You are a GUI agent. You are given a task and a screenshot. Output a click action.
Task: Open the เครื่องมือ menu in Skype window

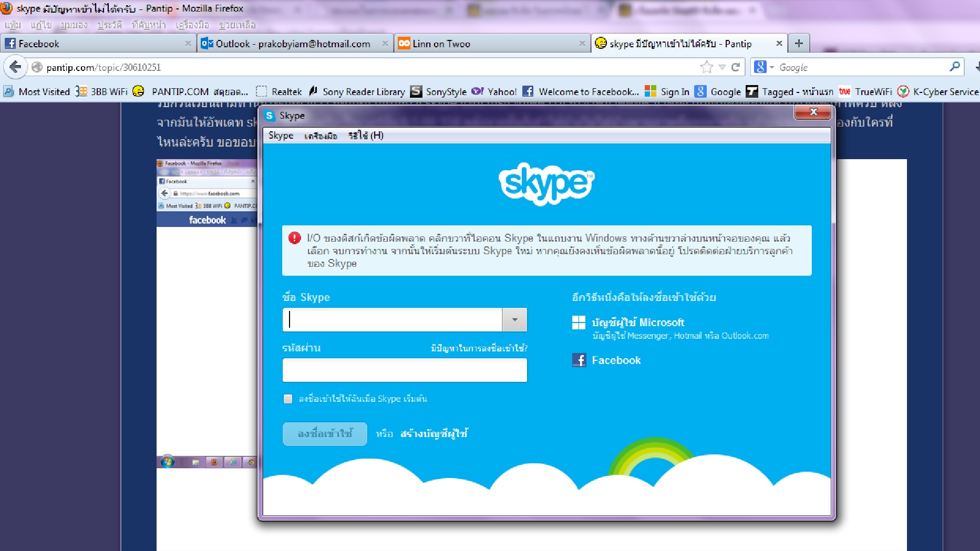(321, 136)
